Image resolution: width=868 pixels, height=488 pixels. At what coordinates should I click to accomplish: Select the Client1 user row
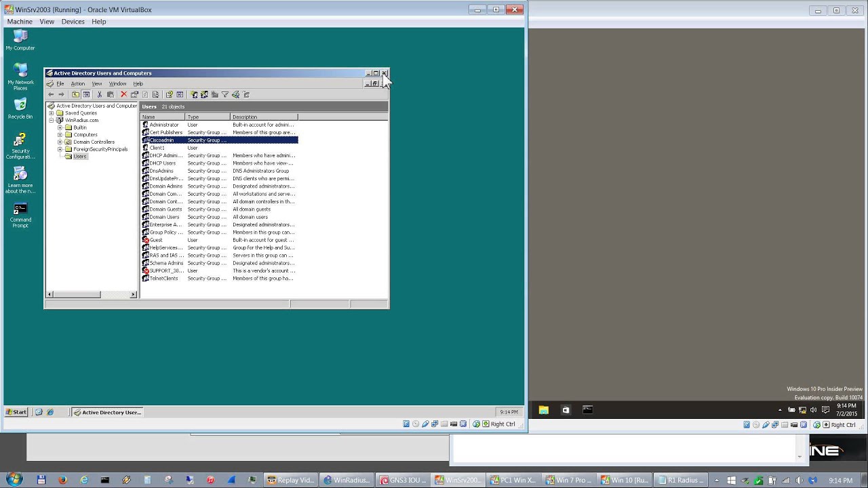pyautogui.click(x=219, y=148)
